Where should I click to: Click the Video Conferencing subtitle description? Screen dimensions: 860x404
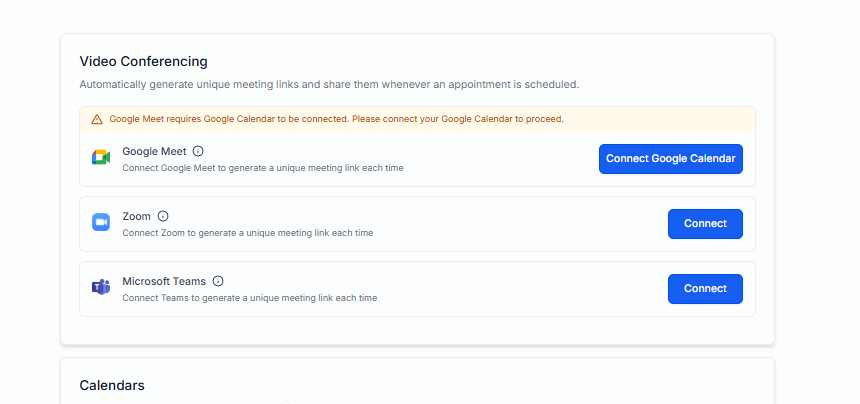click(x=329, y=85)
